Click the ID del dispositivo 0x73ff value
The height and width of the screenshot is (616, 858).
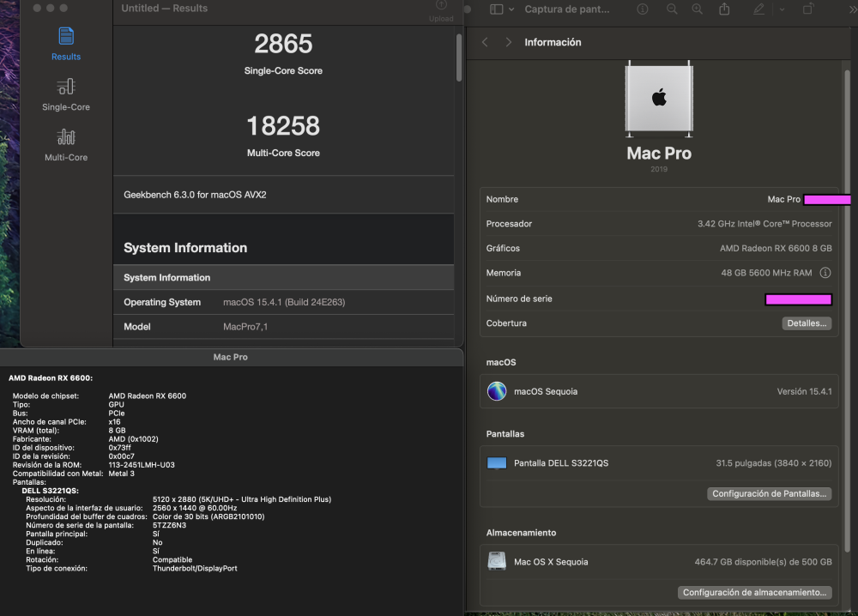[119, 448]
